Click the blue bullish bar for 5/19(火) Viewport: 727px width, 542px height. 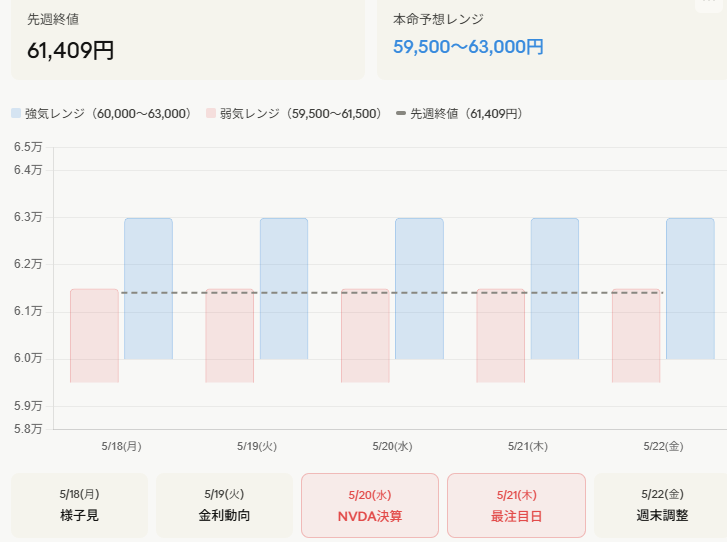[x=284, y=288]
